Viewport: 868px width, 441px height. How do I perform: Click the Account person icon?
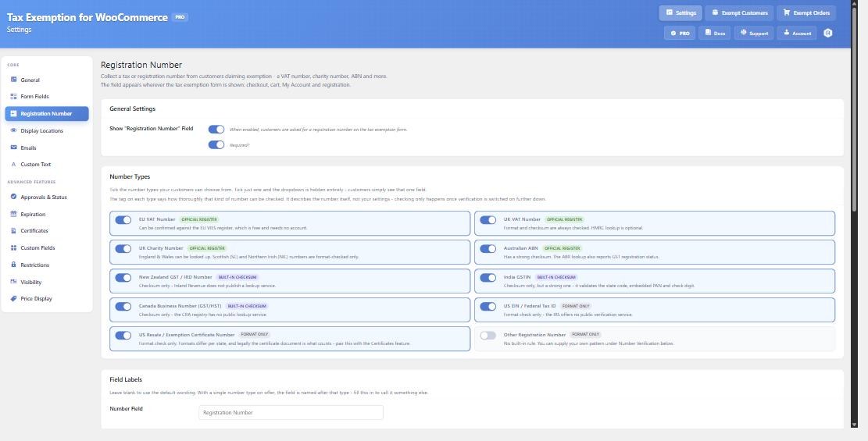[x=787, y=33]
